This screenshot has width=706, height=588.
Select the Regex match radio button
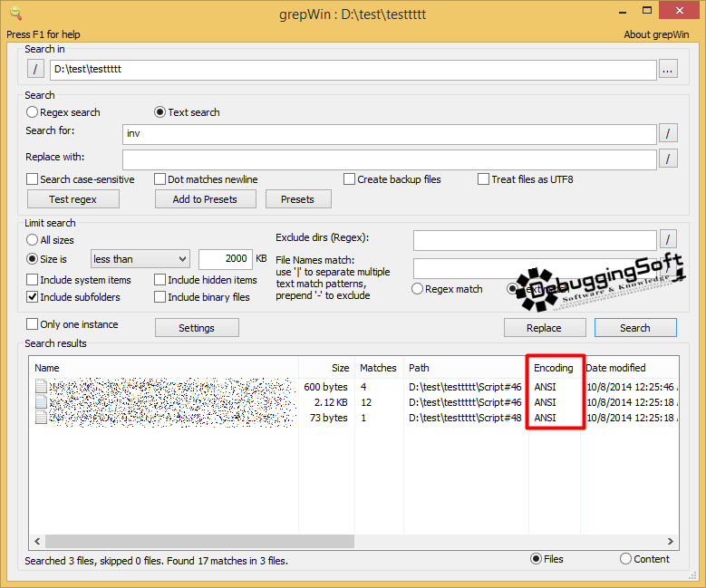(x=418, y=289)
